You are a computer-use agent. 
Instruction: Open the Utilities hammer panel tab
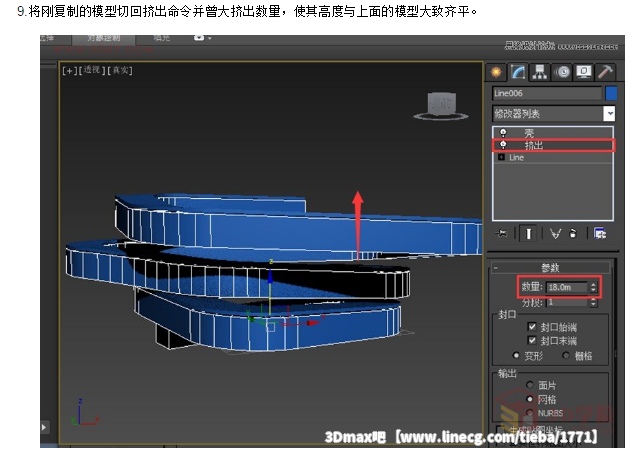pyautogui.click(x=605, y=72)
